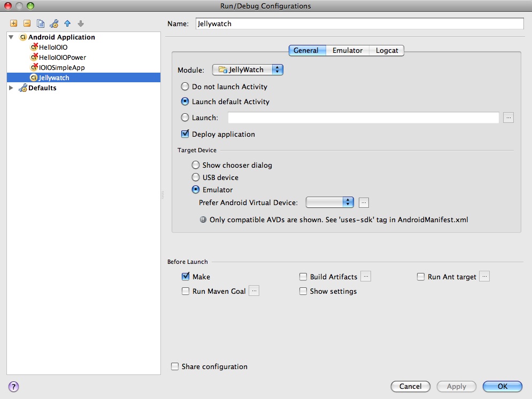Screen dimensions: 532x399
Task: Open the Module dropdown selector
Action: tap(278, 69)
